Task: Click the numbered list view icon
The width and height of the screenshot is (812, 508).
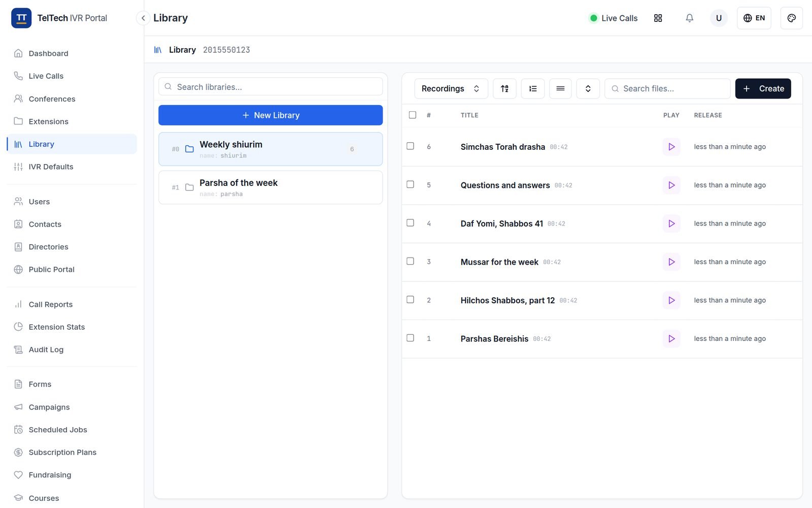Action: pyautogui.click(x=533, y=88)
